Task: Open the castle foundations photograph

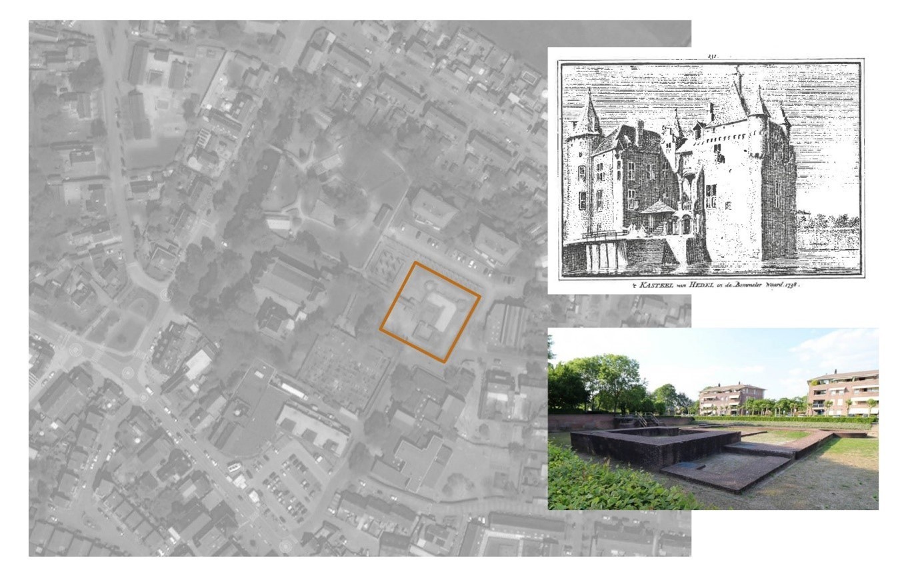Action: click(713, 418)
